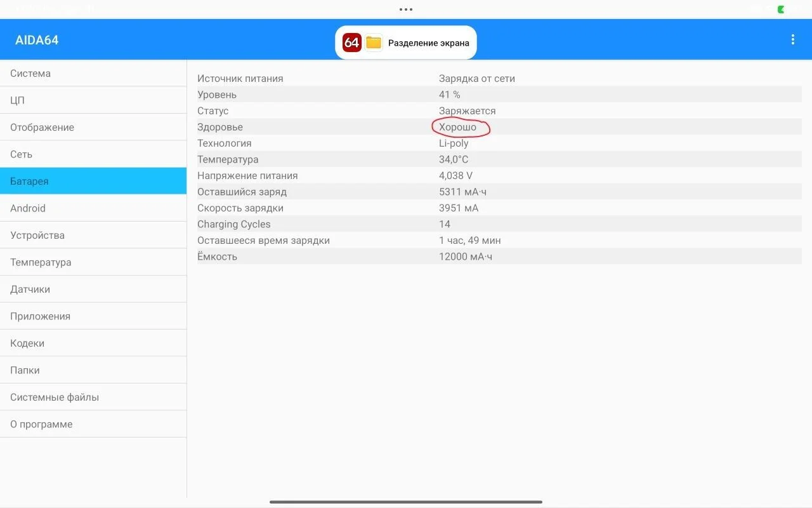
Task: Click the 4,038 V voltage value
Action: click(455, 176)
